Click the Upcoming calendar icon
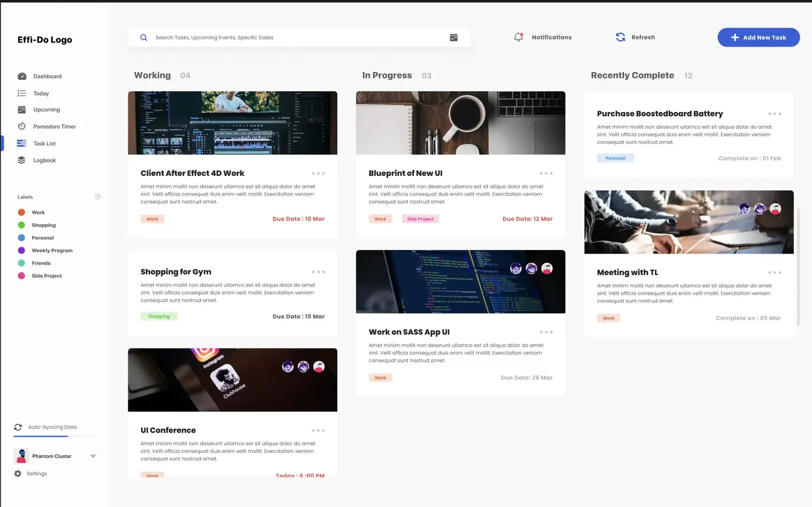812x507 pixels. tap(22, 110)
